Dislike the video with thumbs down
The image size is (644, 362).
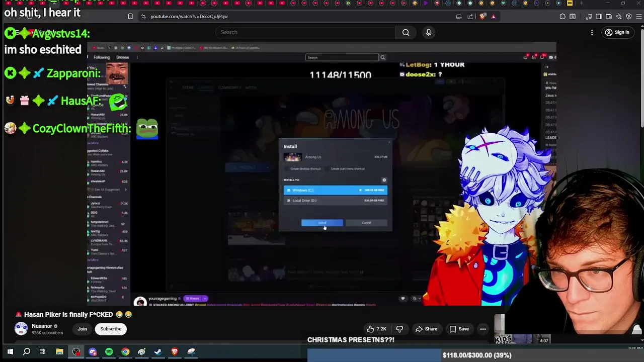coord(399,329)
